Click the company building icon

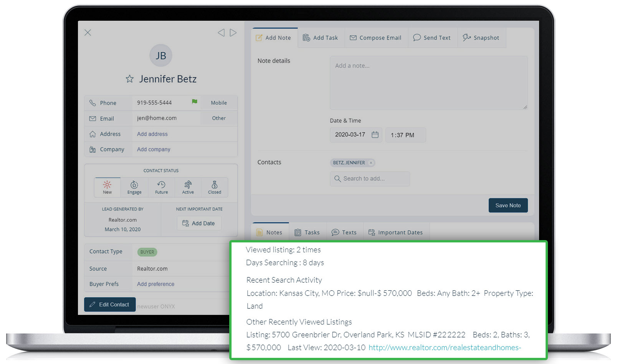click(x=93, y=149)
